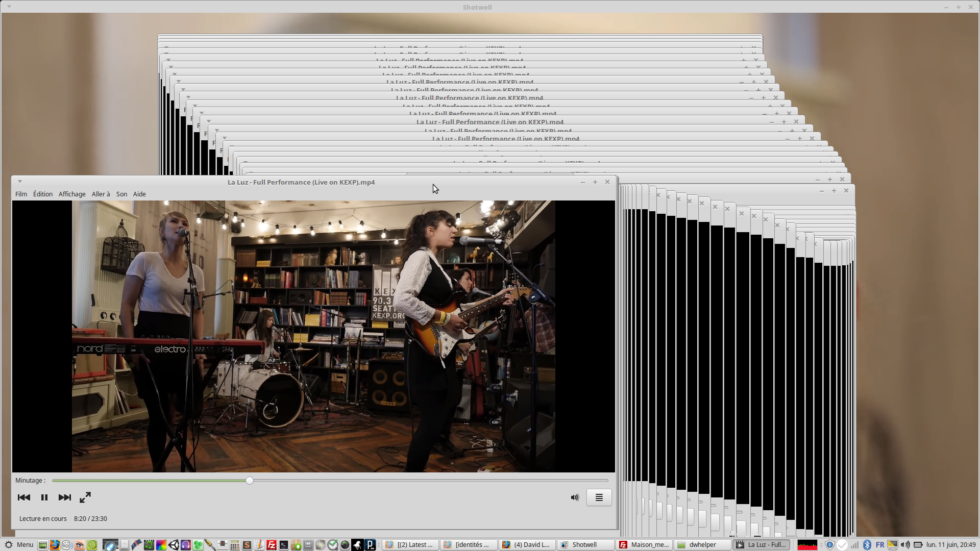Open Unity launcher icon in panel
Image resolution: width=980 pixels, height=551 pixels.
[174, 545]
